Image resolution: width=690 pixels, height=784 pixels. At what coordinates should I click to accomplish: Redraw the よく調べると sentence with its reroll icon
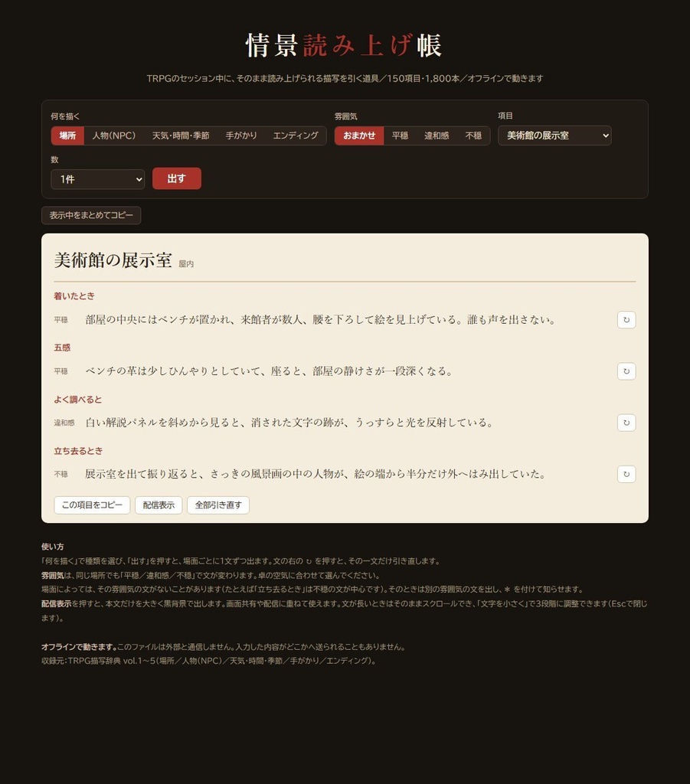coord(626,423)
